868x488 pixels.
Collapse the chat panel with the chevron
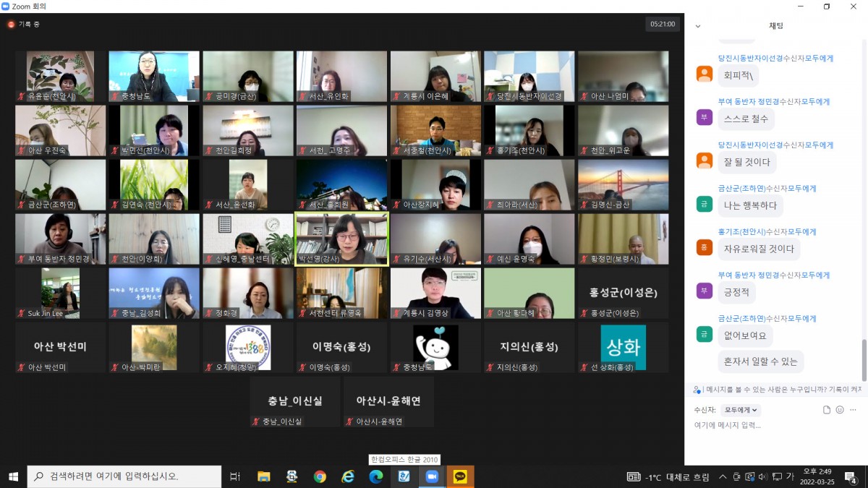pos(698,26)
